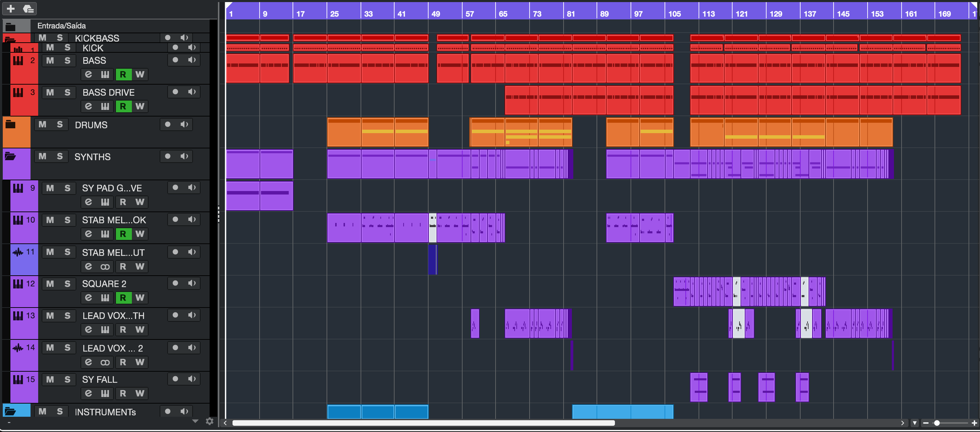The image size is (980, 432).
Task: Collapse the SYNTHS folder track
Action: pyautogui.click(x=10, y=156)
